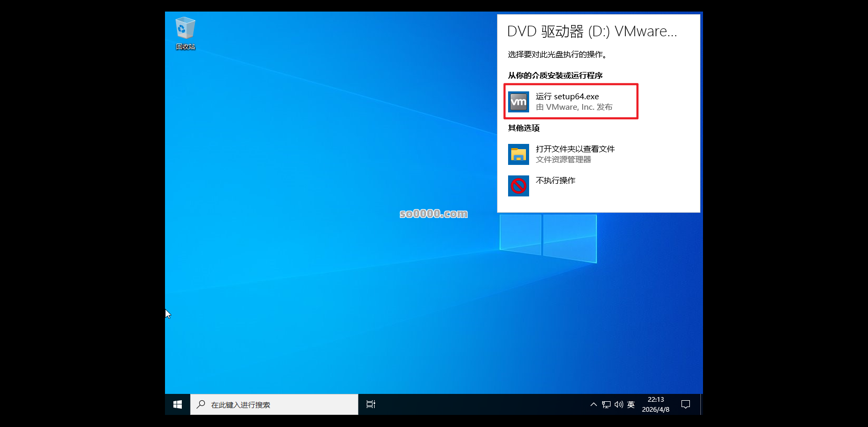This screenshot has height=427, width=868.
Task: Click the magnifier icon in taskbar search
Action: tap(201, 404)
